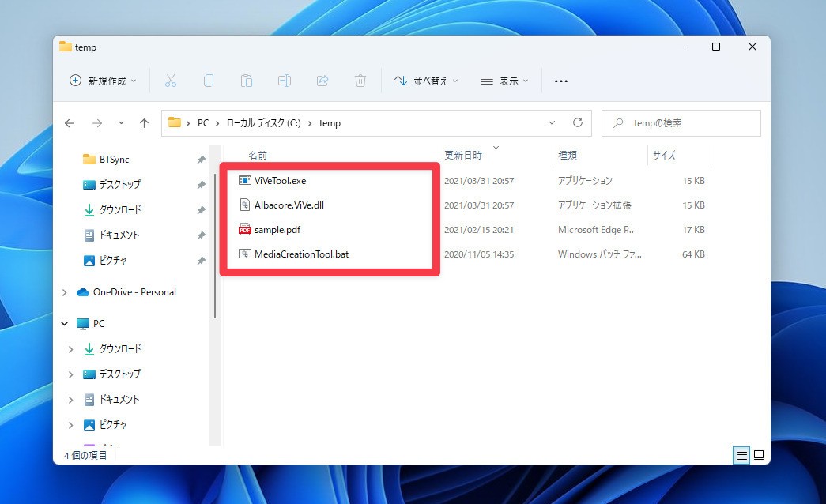Click the Copy icon in toolbar
This screenshot has width=826, height=504.
pyautogui.click(x=209, y=81)
